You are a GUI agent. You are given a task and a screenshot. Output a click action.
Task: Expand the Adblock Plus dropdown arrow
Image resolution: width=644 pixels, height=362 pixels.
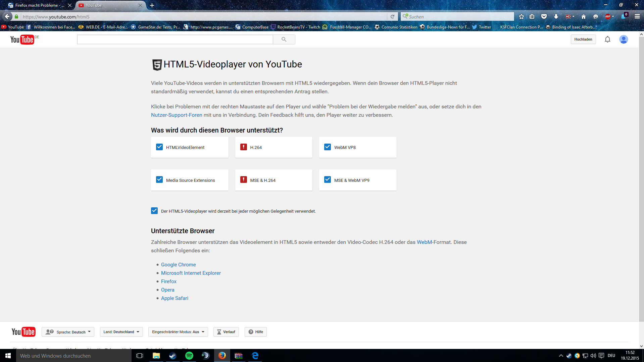(613, 16)
